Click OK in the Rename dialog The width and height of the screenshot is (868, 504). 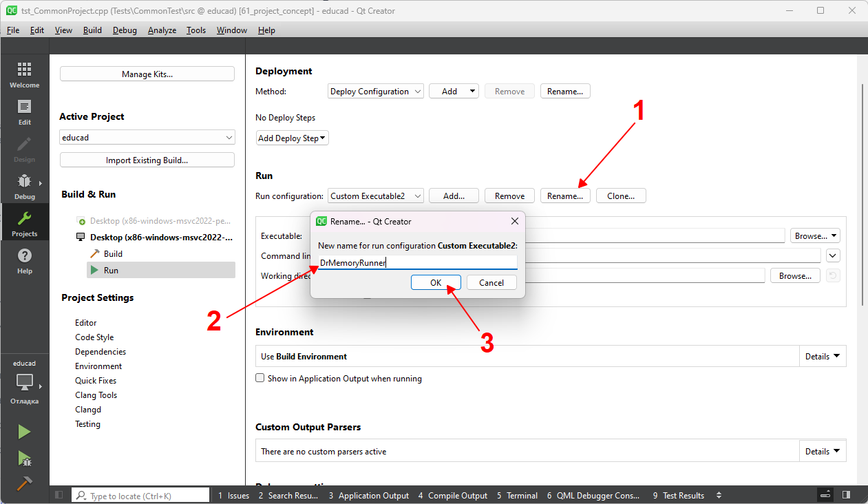pyautogui.click(x=436, y=282)
